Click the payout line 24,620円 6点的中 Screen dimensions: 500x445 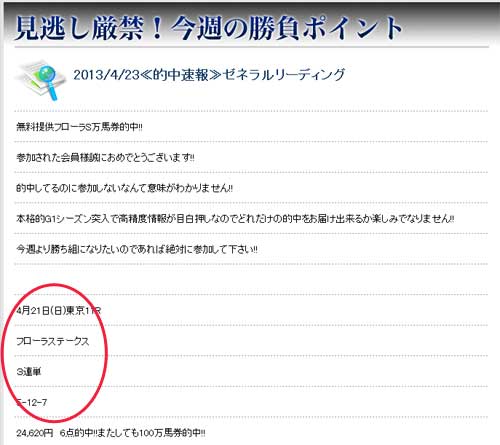point(111,433)
